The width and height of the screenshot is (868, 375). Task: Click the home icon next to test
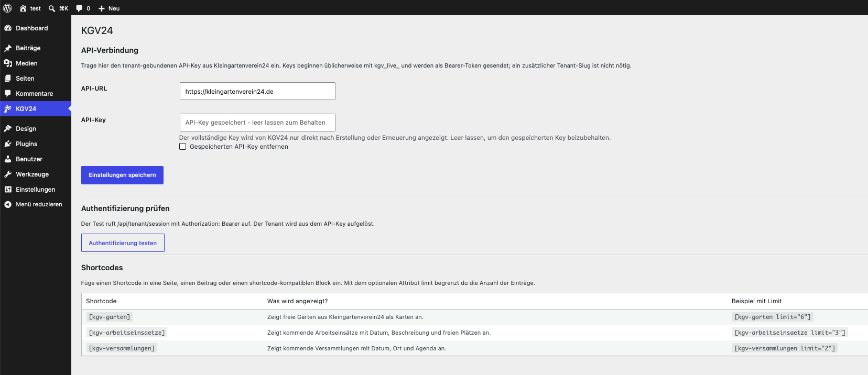tap(23, 8)
